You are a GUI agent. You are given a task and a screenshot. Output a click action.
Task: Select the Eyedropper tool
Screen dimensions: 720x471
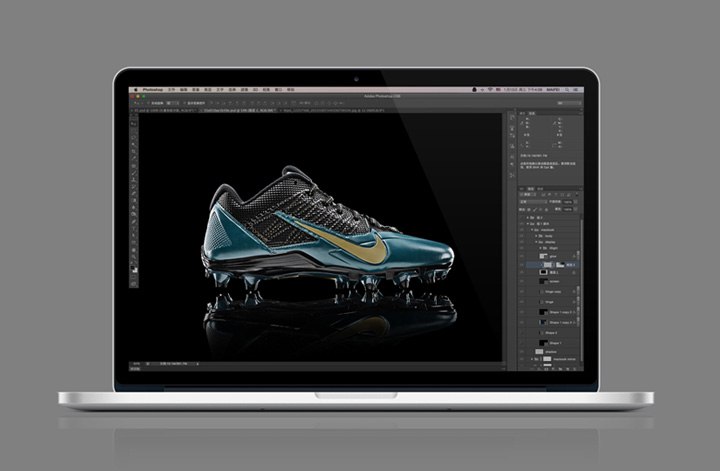[x=135, y=158]
